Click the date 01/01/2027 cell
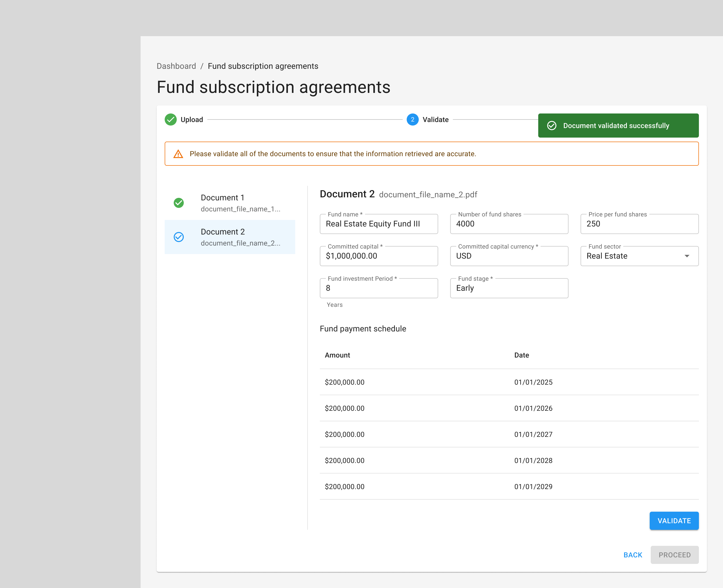This screenshot has width=723, height=588. (533, 434)
